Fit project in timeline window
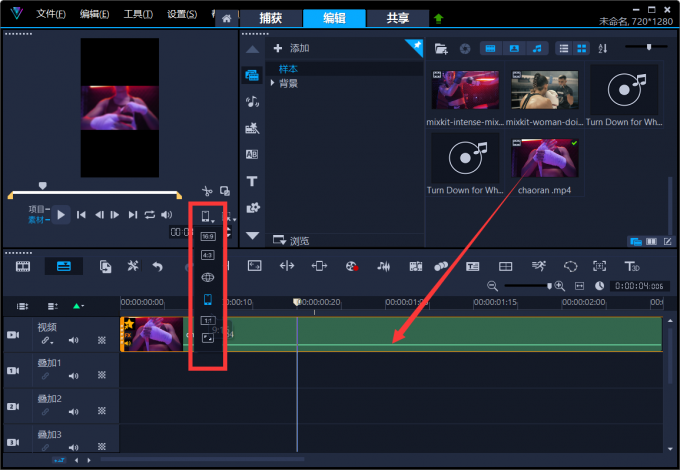Image resolution: width=680 pixels, height=470 pixels. pos(579,286)
